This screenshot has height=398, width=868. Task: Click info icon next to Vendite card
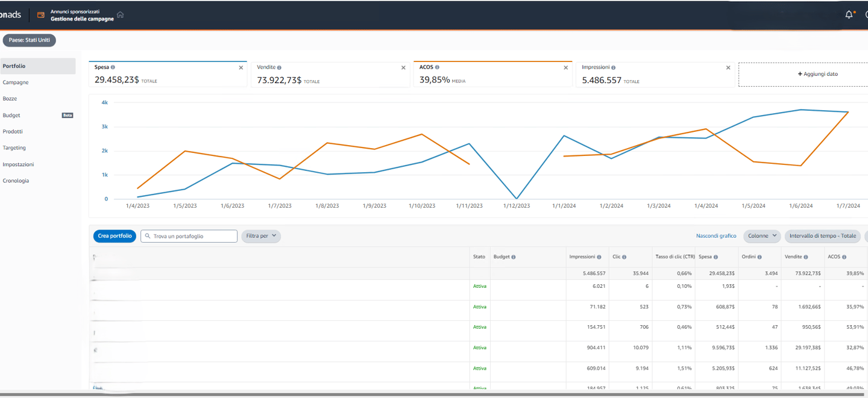(279, 67)
